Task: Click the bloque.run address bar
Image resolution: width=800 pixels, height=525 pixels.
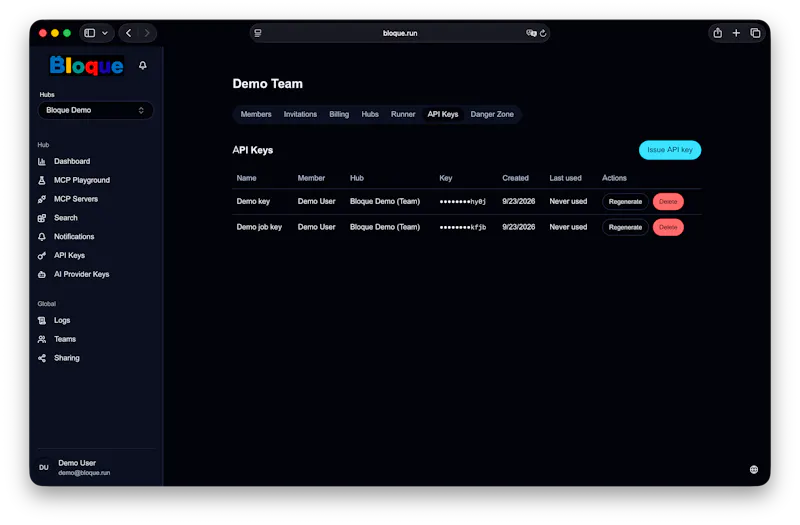Action: click(x=400, y=33)
